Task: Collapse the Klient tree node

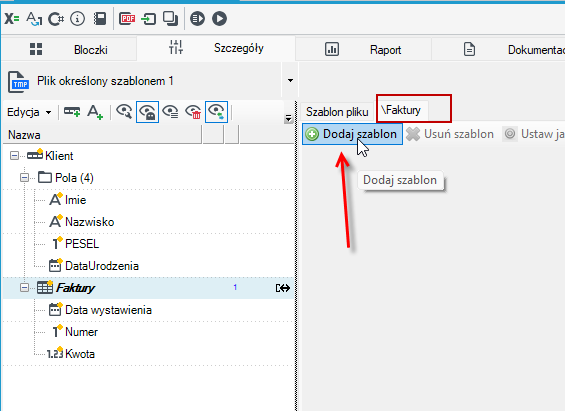Action: [14, 156]
